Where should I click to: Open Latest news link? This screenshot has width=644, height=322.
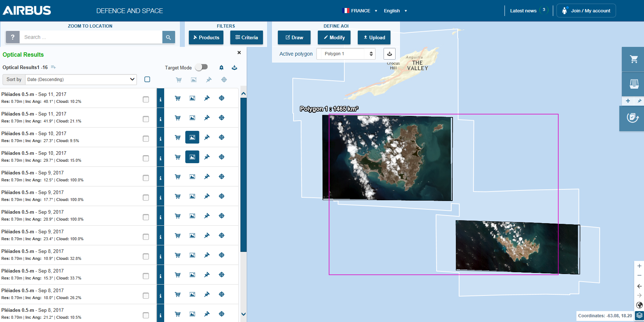pos(523,11)
